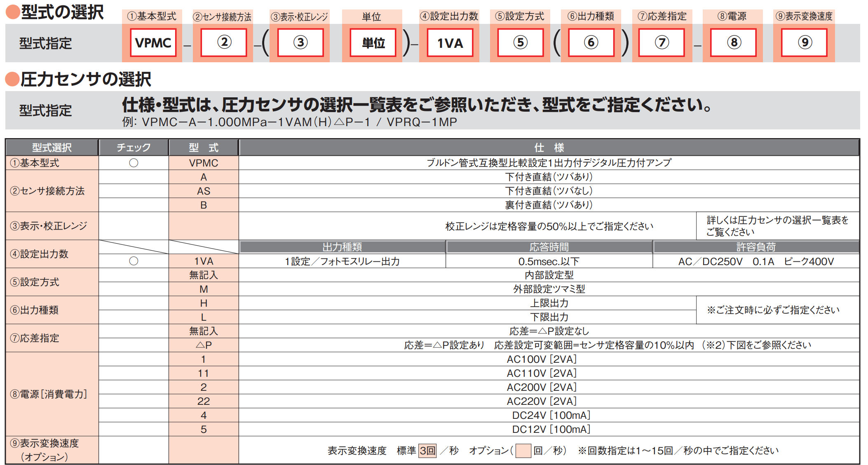Click box ⑥ for the output type
The width and height of the screenshot is (868, 465).
point(591,42)
